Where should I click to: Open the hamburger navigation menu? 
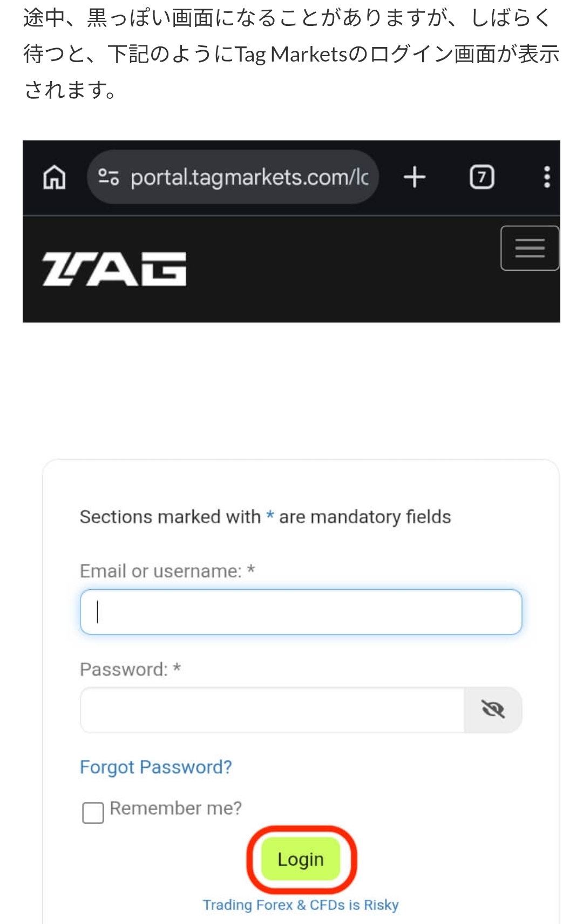click(530, 248)
